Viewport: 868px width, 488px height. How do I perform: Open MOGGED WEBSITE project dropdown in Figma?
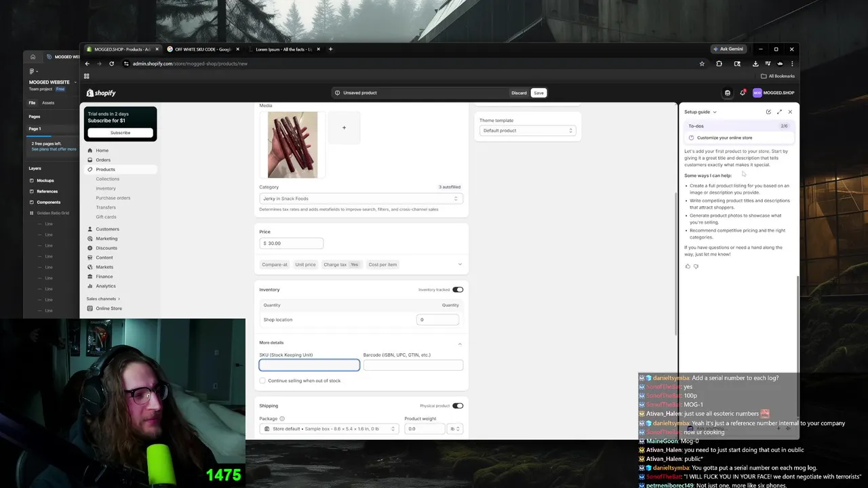click(x=53, y=82)
